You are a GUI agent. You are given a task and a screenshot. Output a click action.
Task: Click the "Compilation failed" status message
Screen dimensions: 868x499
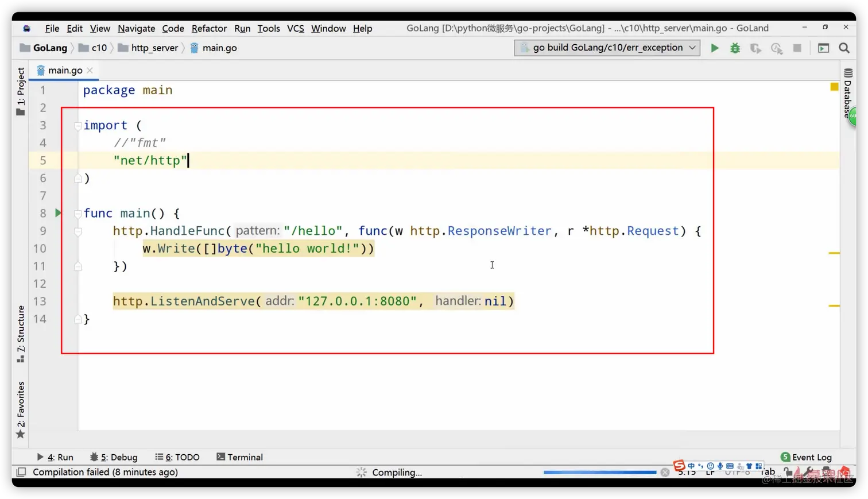[x=105, y=472]
